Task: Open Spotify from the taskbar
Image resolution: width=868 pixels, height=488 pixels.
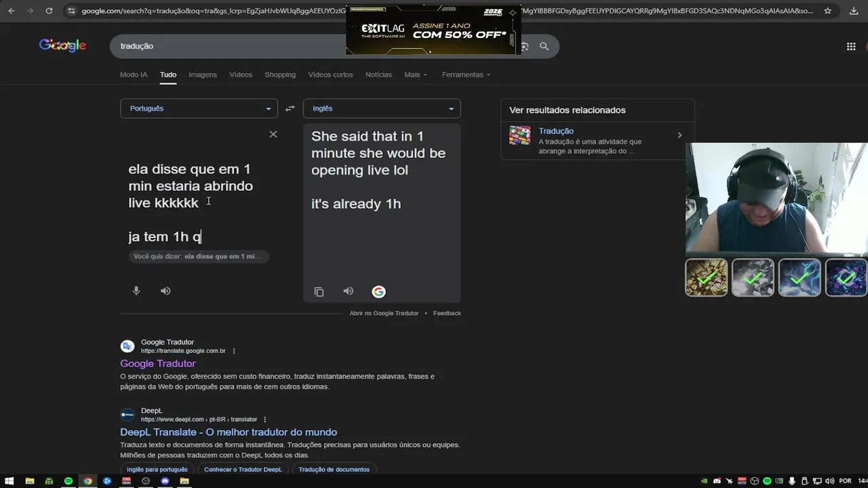Action: pyautogui.click(x=68, y=481)
